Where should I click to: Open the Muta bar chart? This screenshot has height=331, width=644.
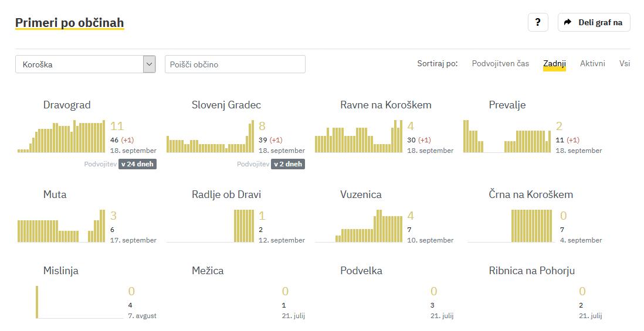pos(62,227)
